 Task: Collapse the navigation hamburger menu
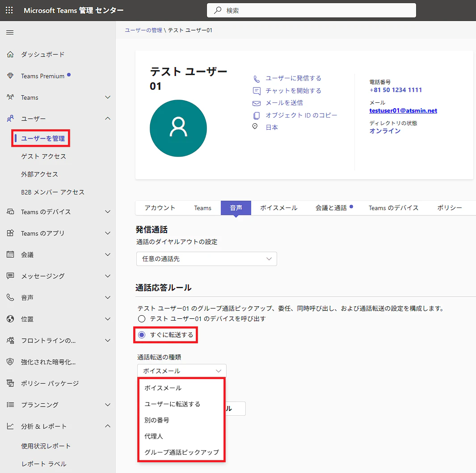tap(10, 33)
